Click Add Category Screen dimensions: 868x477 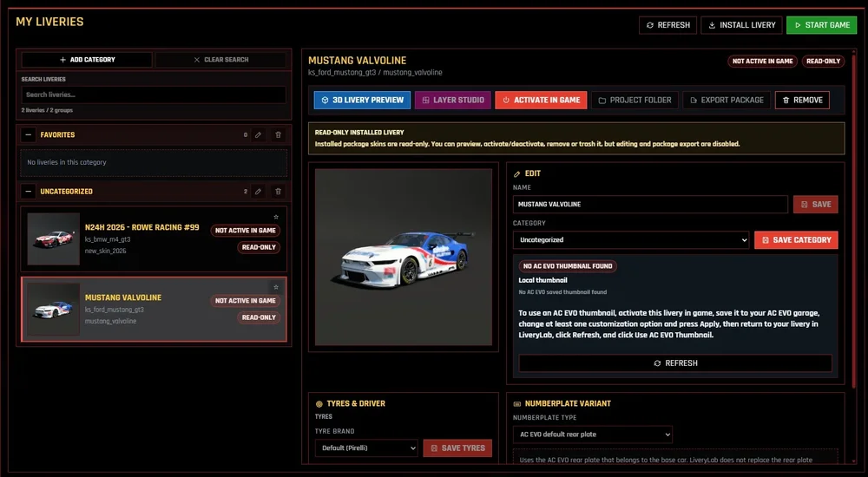tap(87, 60)
